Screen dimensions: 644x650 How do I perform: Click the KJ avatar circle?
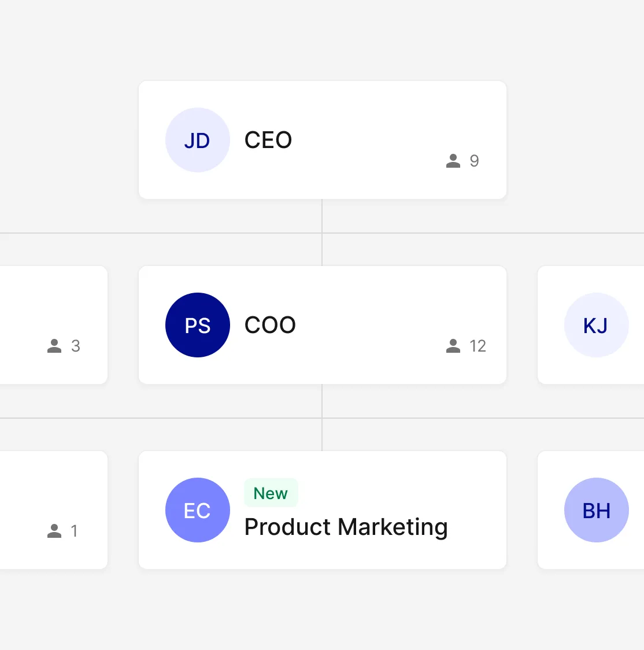coord(596,325)
